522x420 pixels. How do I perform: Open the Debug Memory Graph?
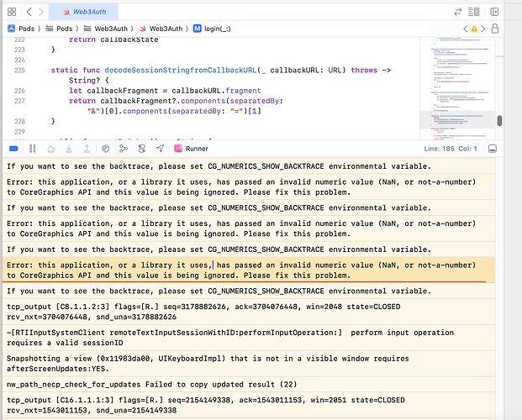click(x=124, y=149)
